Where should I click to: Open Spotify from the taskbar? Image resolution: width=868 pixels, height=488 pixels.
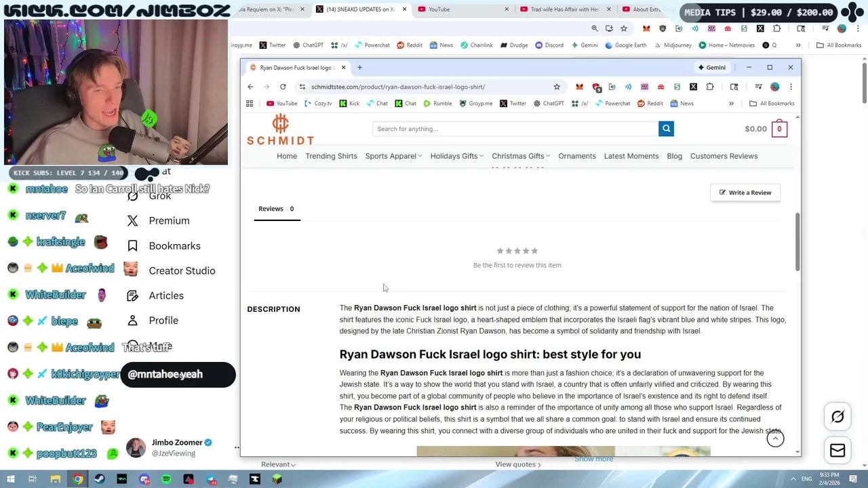point(166,479)
